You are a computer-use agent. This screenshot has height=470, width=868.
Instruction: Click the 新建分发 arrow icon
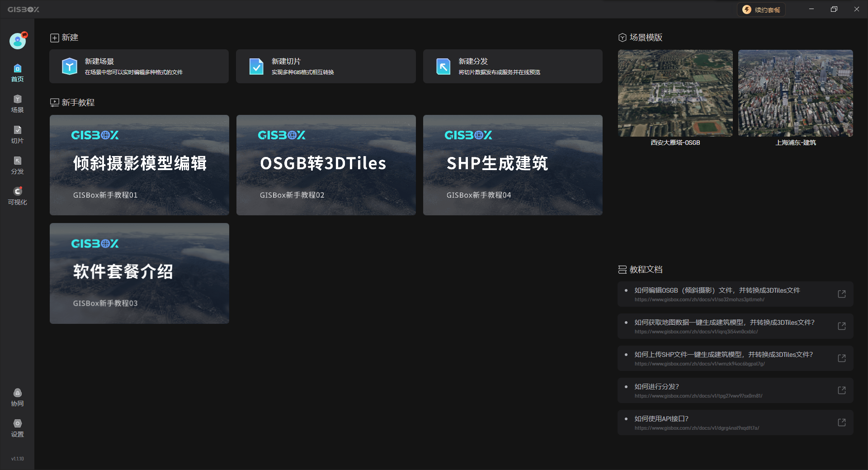[443, 66]
